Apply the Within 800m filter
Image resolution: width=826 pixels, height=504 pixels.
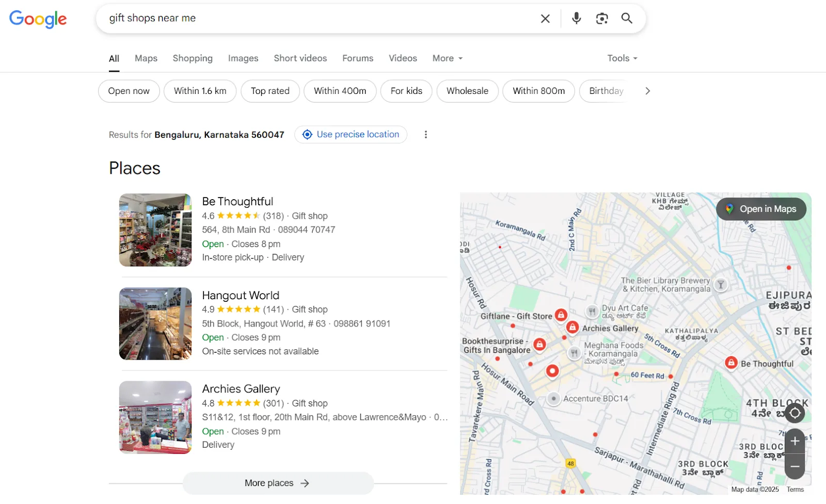pos(539,91)
